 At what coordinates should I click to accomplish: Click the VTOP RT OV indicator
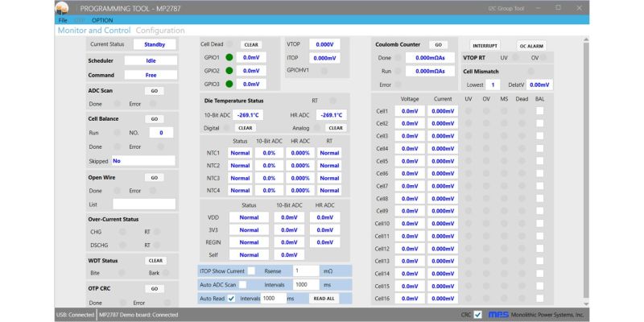544,58
